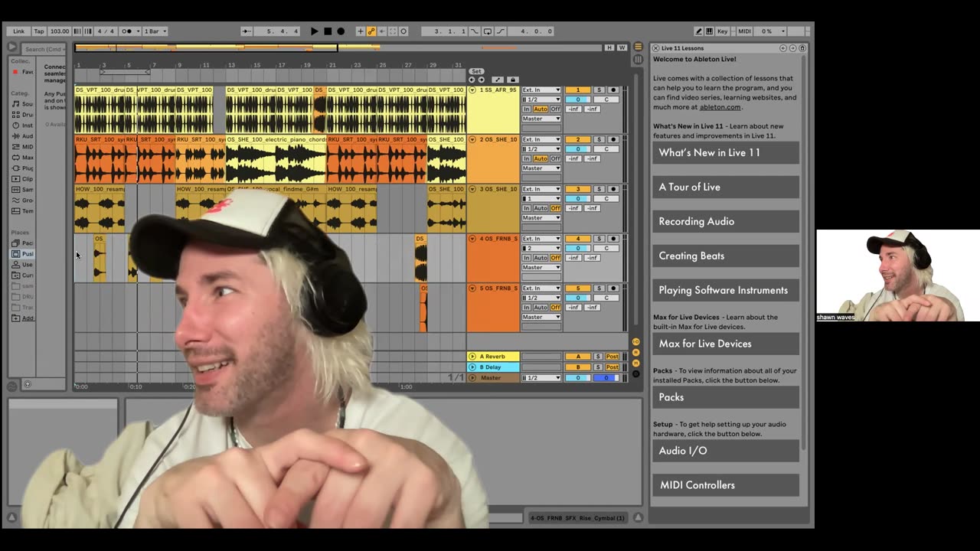Image resolution: width=980 pixels, height=551 pixels.
Task: Collapse track 3 OS_SHE_10 with unfold arrow
Action: point(472,189)
